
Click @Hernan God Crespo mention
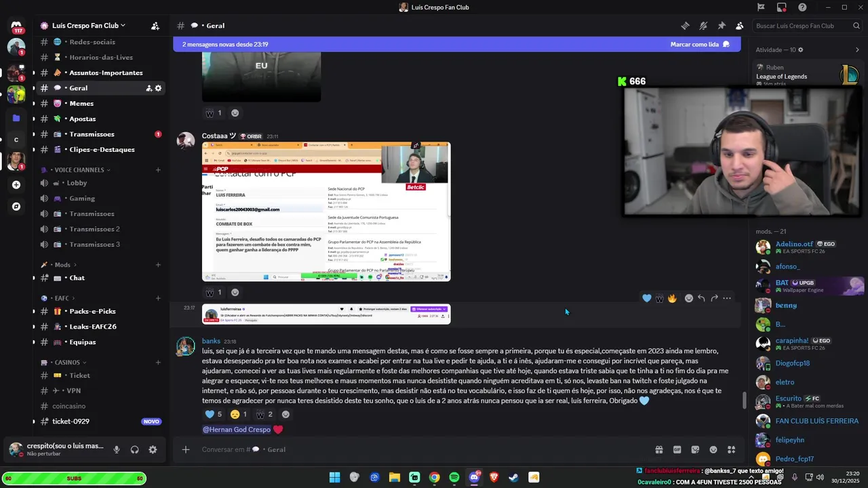coord(237,430)
